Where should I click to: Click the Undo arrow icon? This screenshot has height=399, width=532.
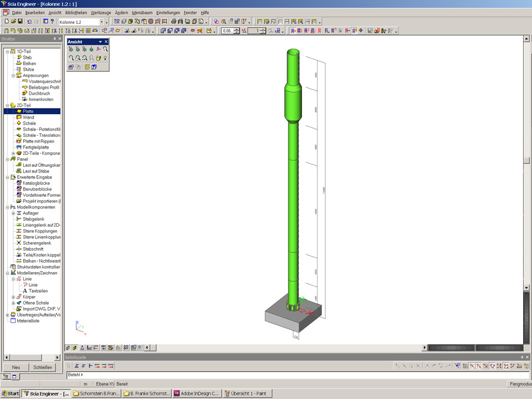(29, 22)
